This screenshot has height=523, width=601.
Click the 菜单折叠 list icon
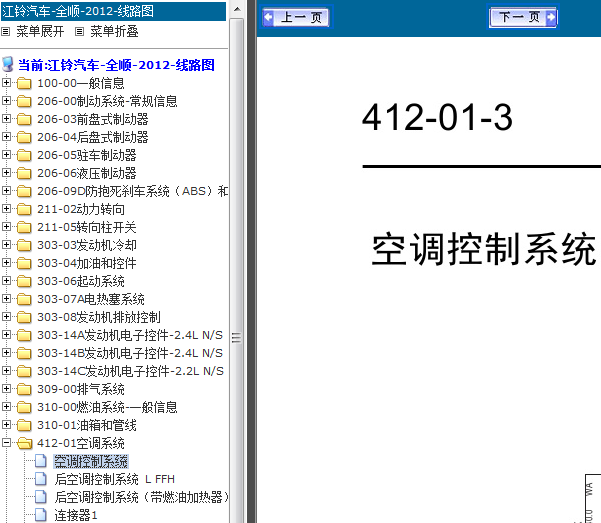pyautogui.click(x=79, y=32)
